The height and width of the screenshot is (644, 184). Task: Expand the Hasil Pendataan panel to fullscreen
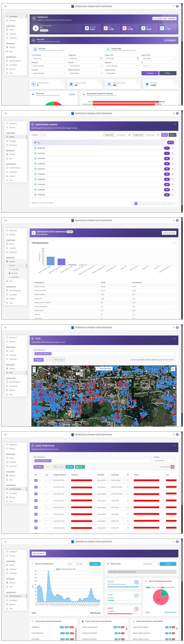pos(175,446)
